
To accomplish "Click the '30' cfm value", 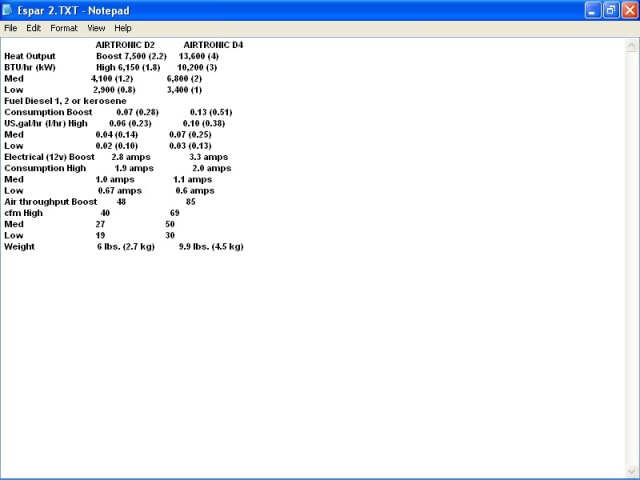I will 170,236.
